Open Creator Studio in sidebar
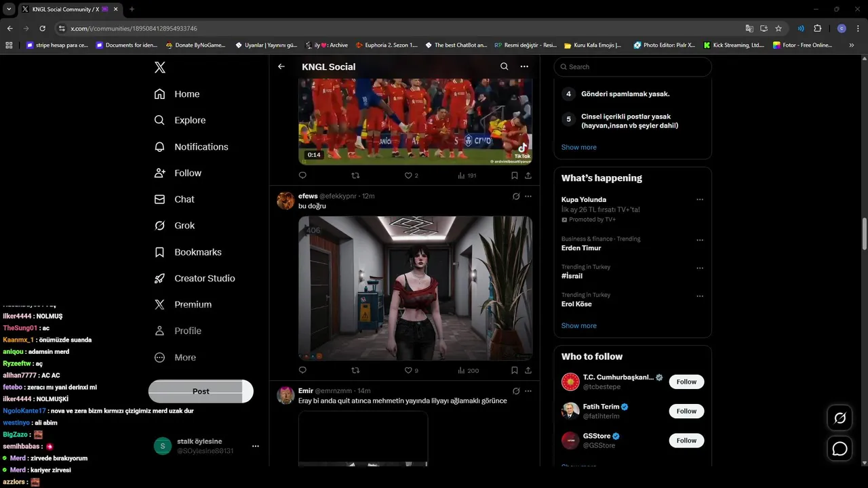868x488 pixels. (x=195, y=279)
